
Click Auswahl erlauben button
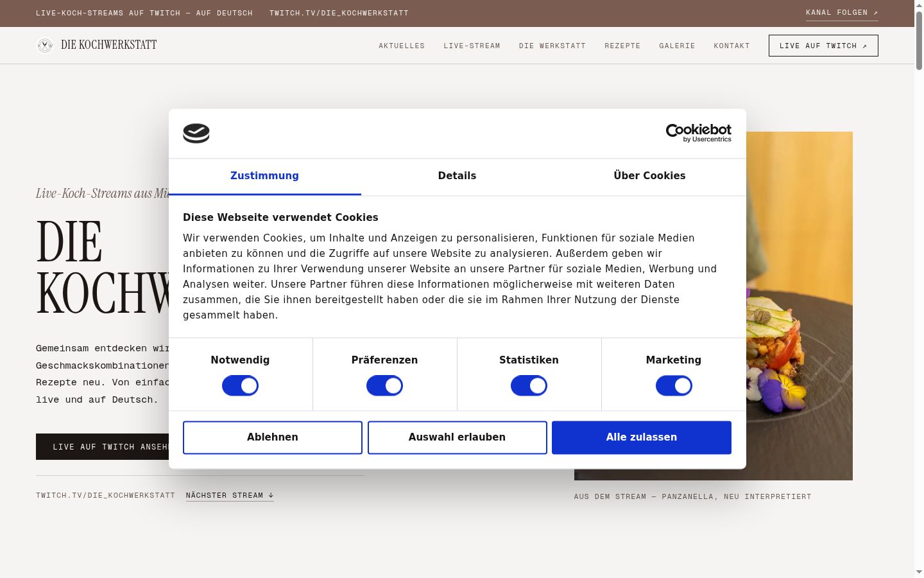457,437
